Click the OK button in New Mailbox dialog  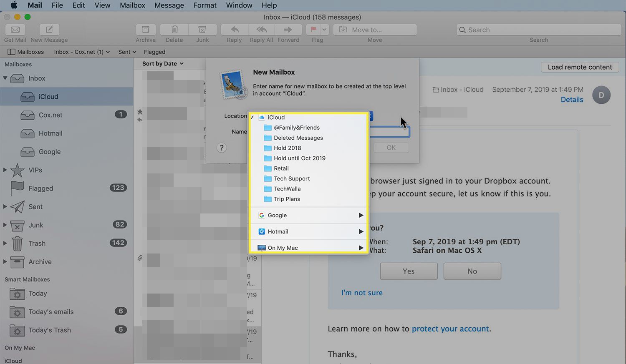tap(391, 148)
